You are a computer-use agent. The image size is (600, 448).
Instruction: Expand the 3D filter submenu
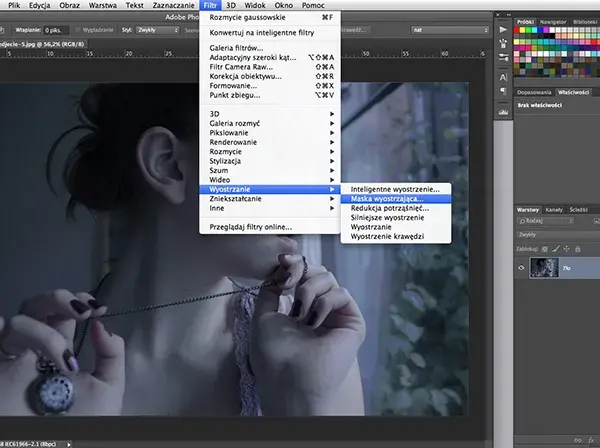click(x=270, y=114)
